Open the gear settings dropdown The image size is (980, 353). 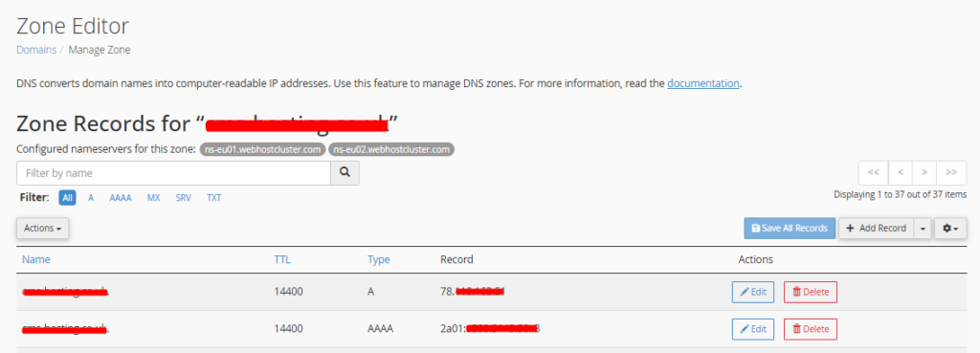(950, 228)
